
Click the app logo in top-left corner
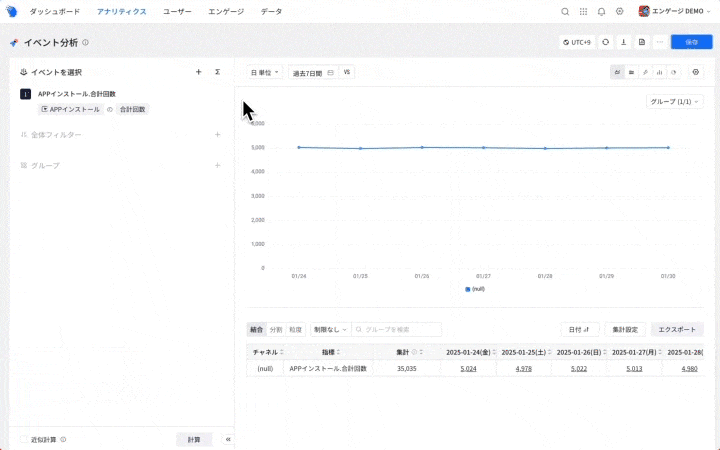[12, 11]
